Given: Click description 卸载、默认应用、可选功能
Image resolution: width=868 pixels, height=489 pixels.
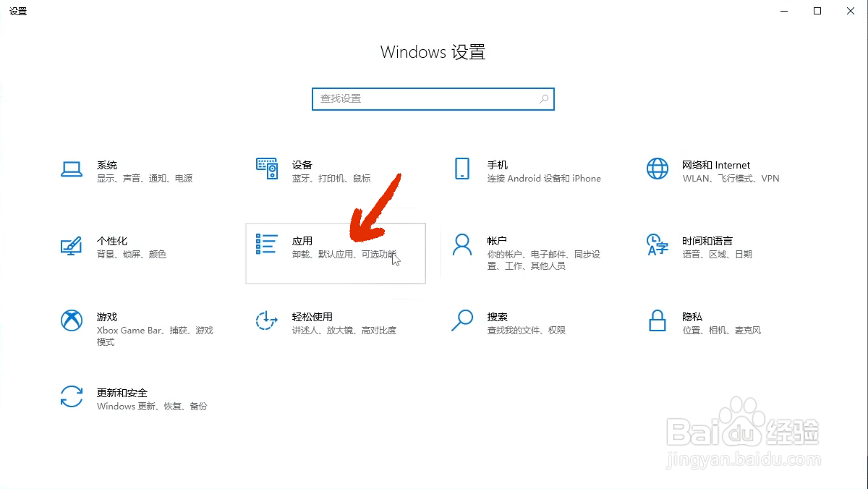Looking at the screenshot, I should click(344, 255).
